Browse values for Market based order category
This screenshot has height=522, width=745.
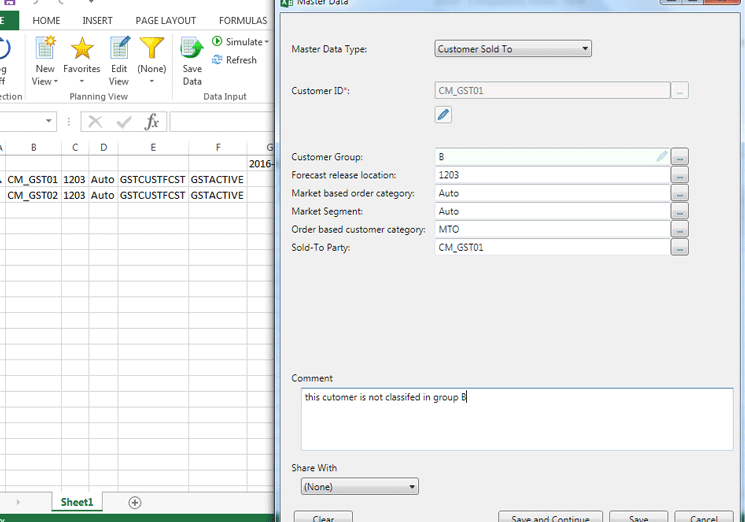(679, 193)
